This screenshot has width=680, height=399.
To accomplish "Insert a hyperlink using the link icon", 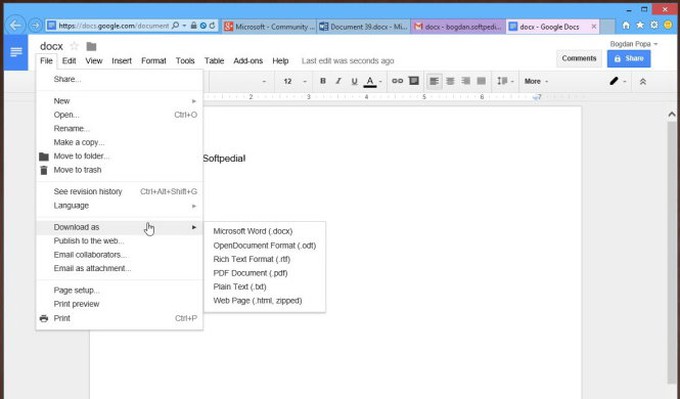I will (397, 81).
